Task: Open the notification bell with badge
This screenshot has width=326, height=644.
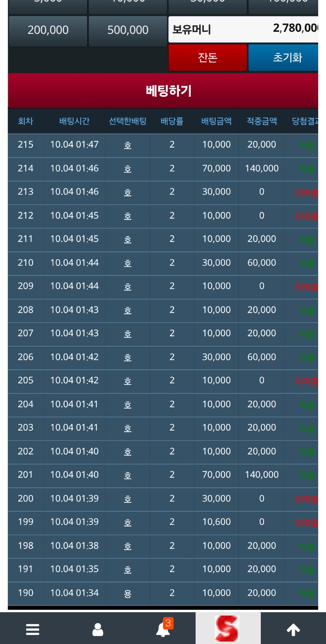Action: [x=163, y=629]
